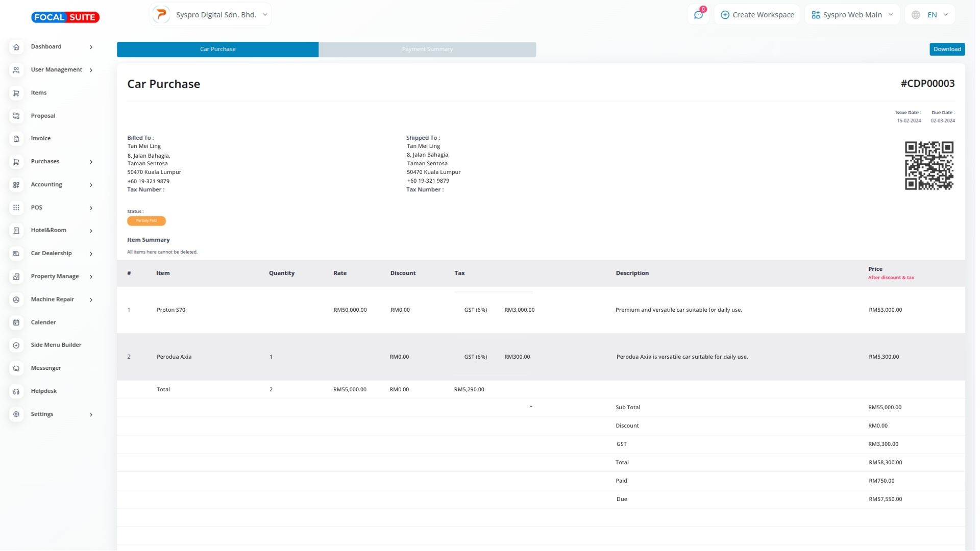This screenshot has height=551, width=980.
Task: Click the Items cart icon
Action: [x=16, y=93]
